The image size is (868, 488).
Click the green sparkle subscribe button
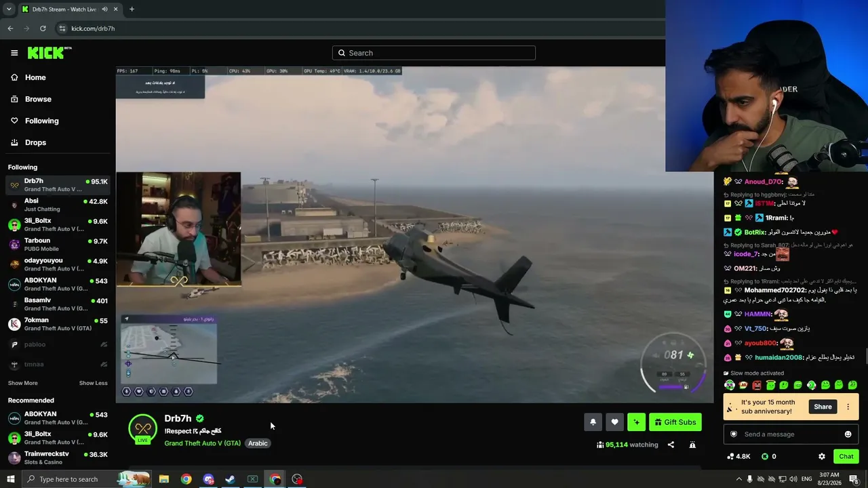point(636,422)
